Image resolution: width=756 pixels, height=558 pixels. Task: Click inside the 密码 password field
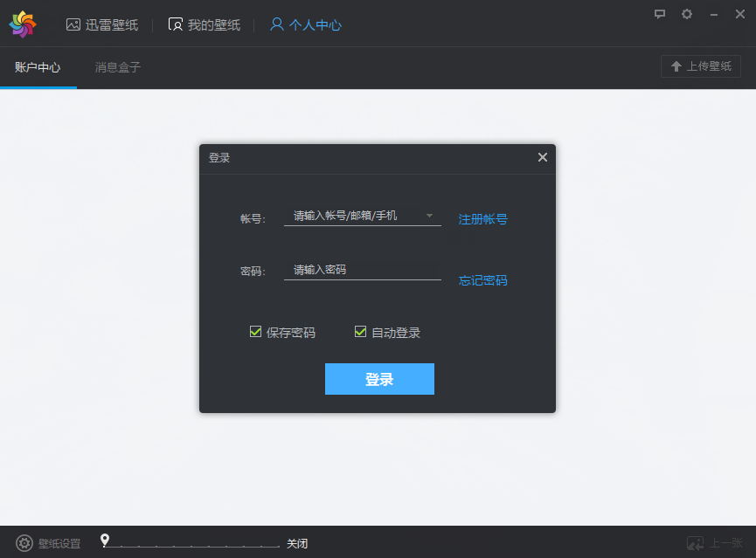pos(361,269)
